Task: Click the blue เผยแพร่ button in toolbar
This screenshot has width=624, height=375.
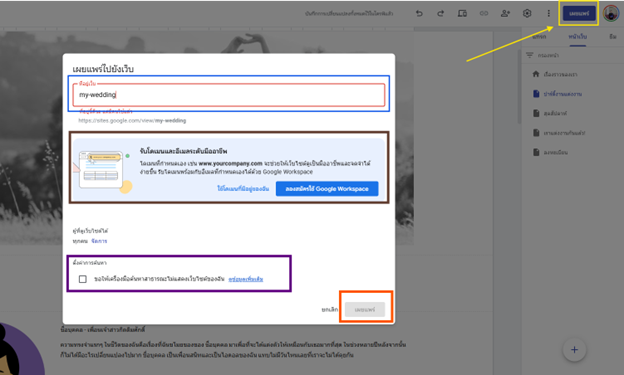Action: point(579,14)
